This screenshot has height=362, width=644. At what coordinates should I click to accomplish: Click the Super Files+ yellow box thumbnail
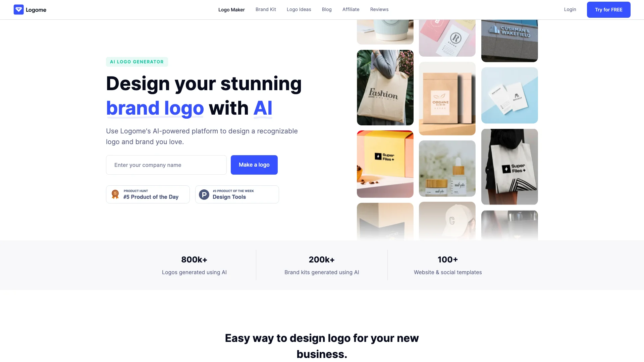pyautogui.click(x=385, y=164)
